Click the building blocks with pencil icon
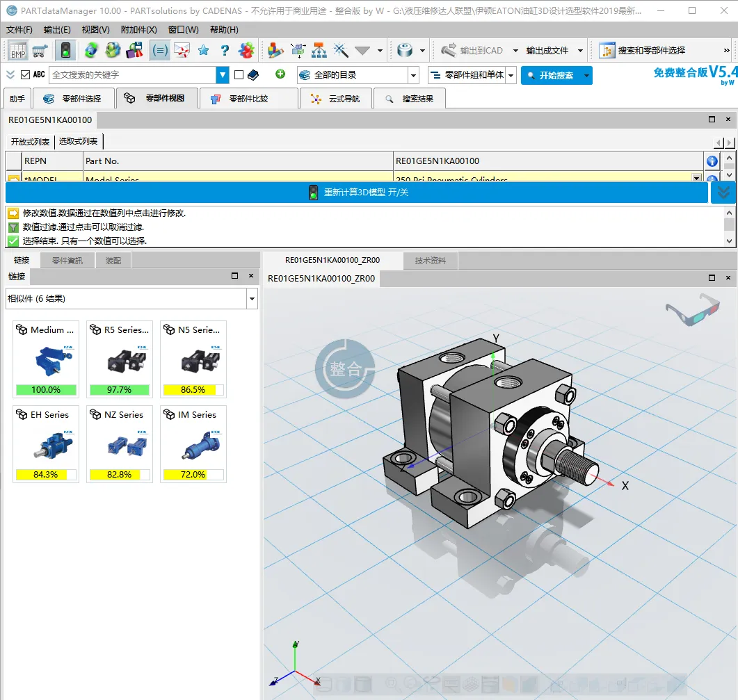Viewport: 738px width, 700px height. pyautogui.click(x=275, y=50)
